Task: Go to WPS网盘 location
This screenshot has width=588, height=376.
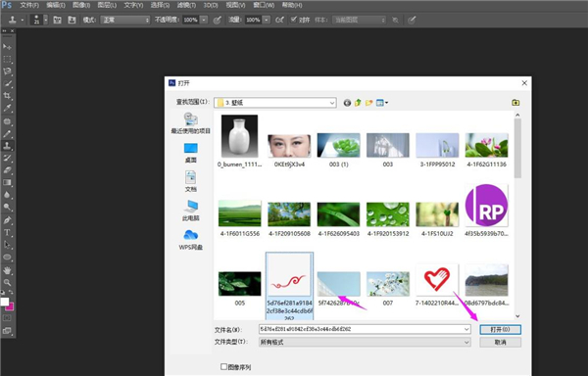Action: click(190, 240)
